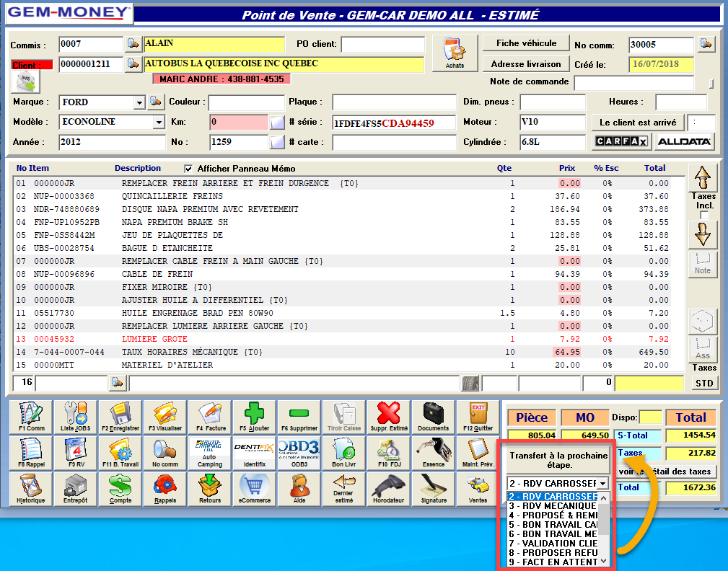Open the Compte dollar icon
The height and width of the screenshot is (571, 728).
click(120, 489)
